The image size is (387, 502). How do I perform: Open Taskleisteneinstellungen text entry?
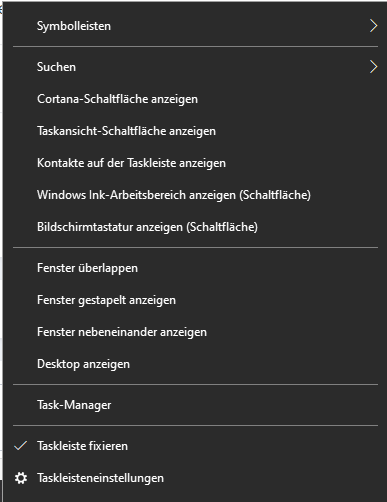(x=100, y=478)
